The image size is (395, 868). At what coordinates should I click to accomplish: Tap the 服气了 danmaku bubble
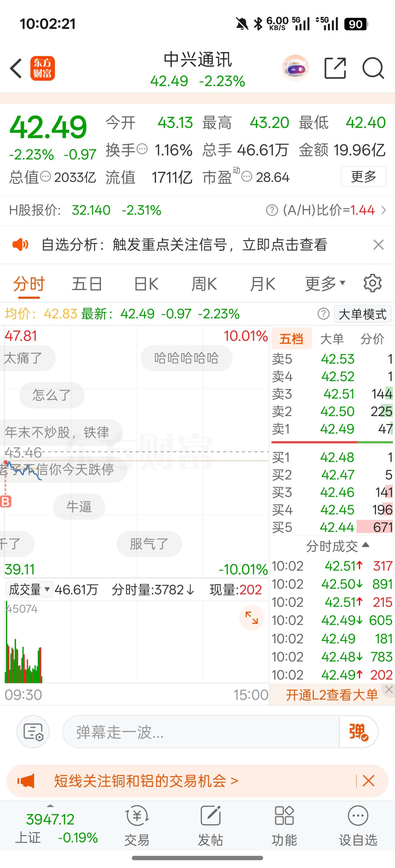coord(149,544)
